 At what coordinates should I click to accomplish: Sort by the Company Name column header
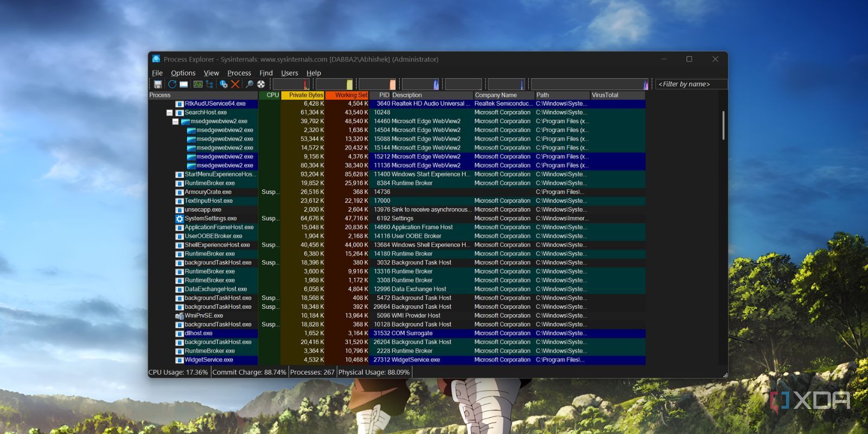click(504, 95)
